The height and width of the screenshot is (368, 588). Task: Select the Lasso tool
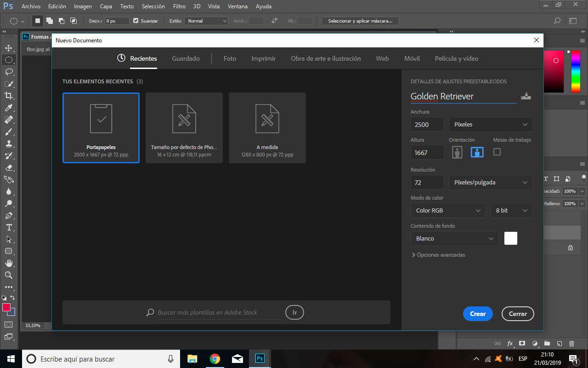click(x=8, y=72)
